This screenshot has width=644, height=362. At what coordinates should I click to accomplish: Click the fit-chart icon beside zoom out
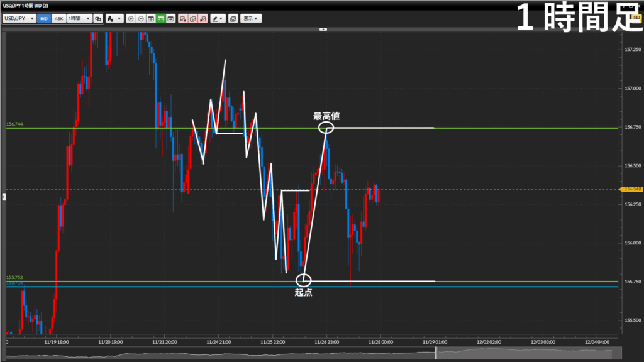pos(151,19)
